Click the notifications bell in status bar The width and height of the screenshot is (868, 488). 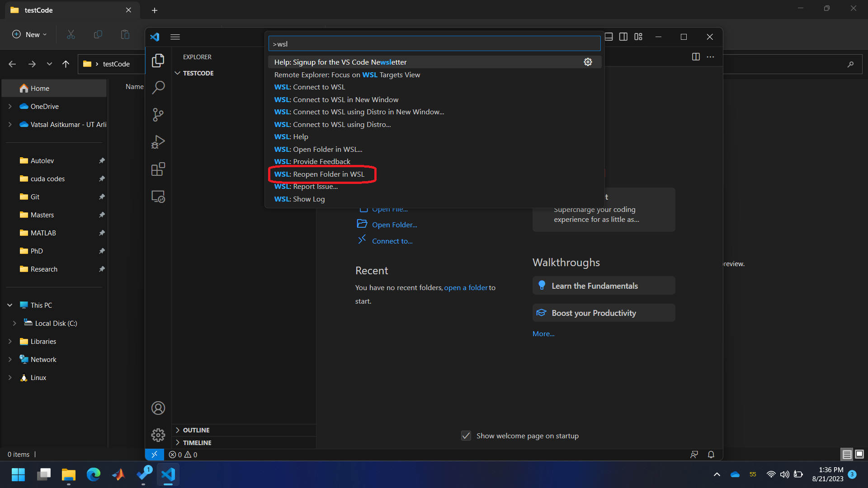pos(711,455)
